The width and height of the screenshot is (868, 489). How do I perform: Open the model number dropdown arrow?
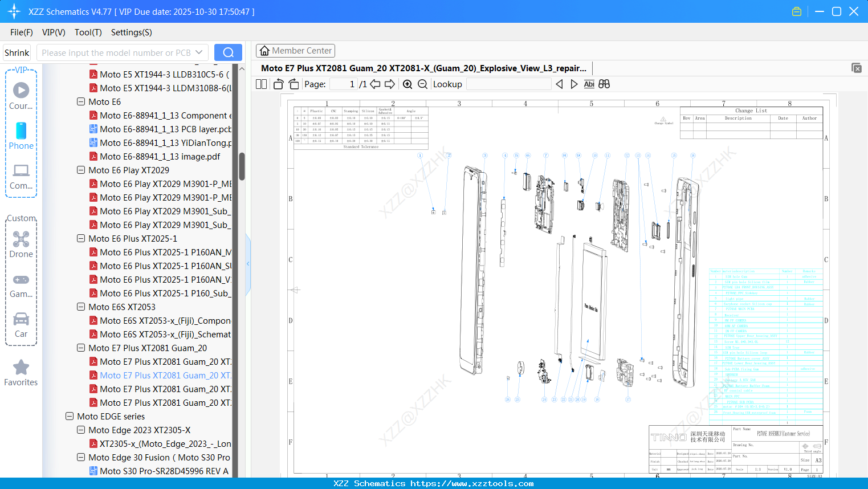coord(199,52)
